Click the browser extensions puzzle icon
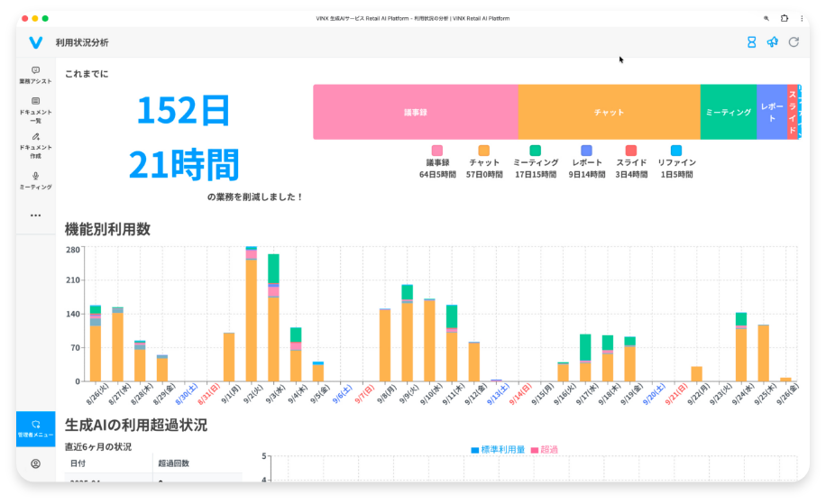This screenshot has height=504, width=826. point(785,18)
